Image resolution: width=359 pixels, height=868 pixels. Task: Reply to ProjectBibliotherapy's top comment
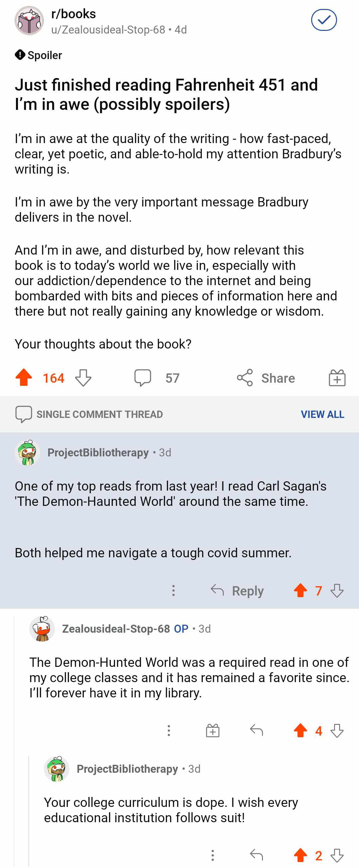pyautogui.click(x=237, y=591)
